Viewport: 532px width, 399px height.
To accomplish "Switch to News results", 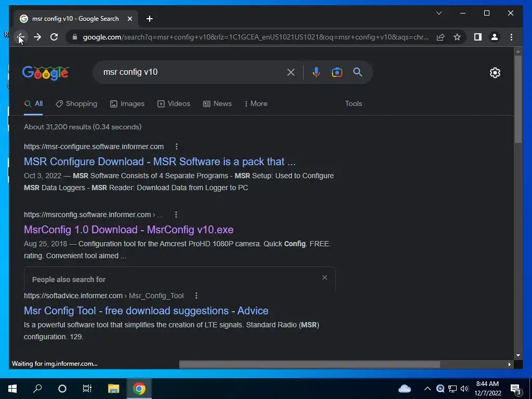I will [x=217, y=103].
